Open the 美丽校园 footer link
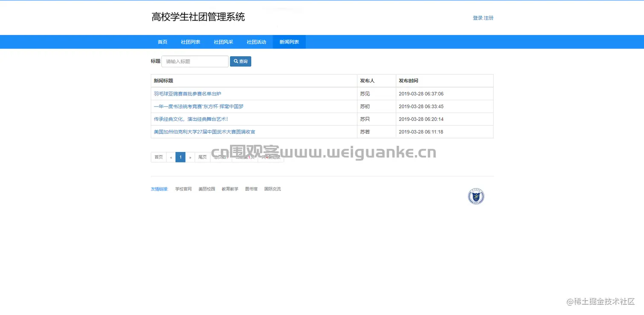Image resolution: width=644 pixels, height=315 pixels. coord(207,189)
